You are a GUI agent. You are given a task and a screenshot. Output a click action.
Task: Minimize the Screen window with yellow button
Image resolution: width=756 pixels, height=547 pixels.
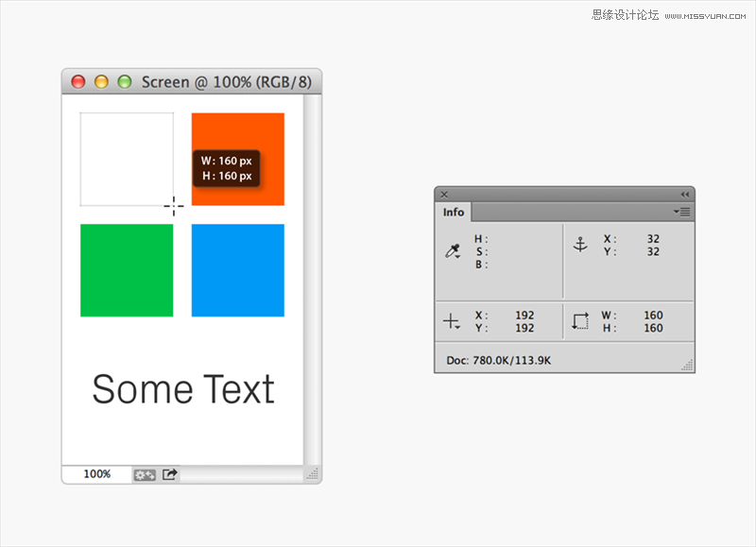[x=101, y=82]
